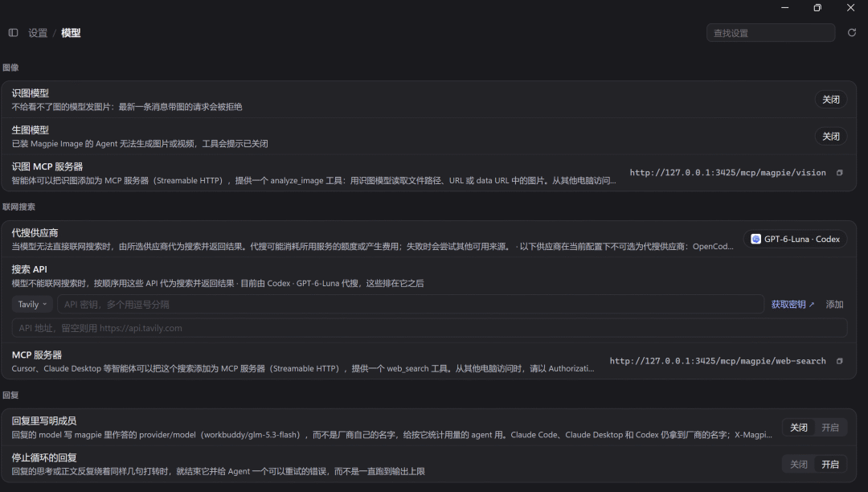Click the 识图 MCP 服务器 title
Screen dimensions: 868x492
coord(47,166)
